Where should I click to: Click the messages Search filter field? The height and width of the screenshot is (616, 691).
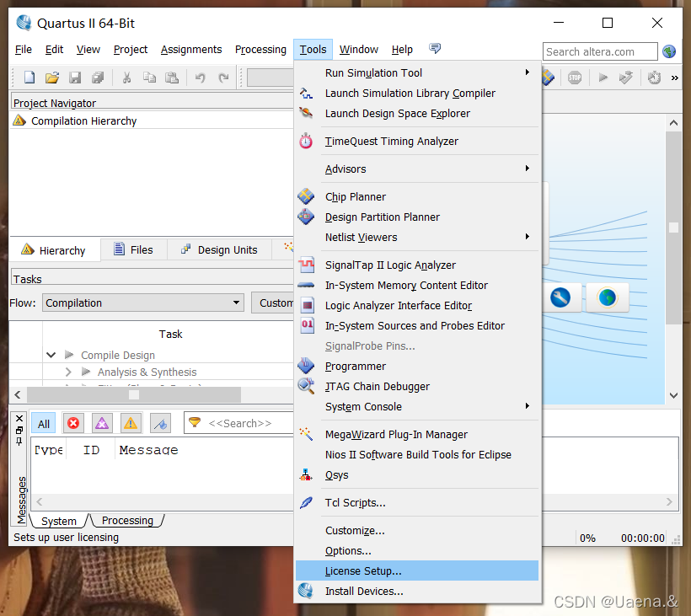238,423
